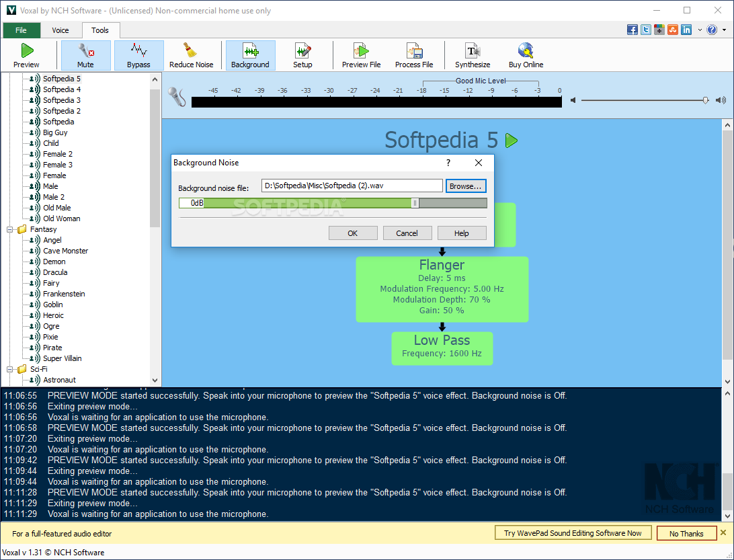The image size is (734, 560).
Task: Open Setup options
Action: pos(302,55)
